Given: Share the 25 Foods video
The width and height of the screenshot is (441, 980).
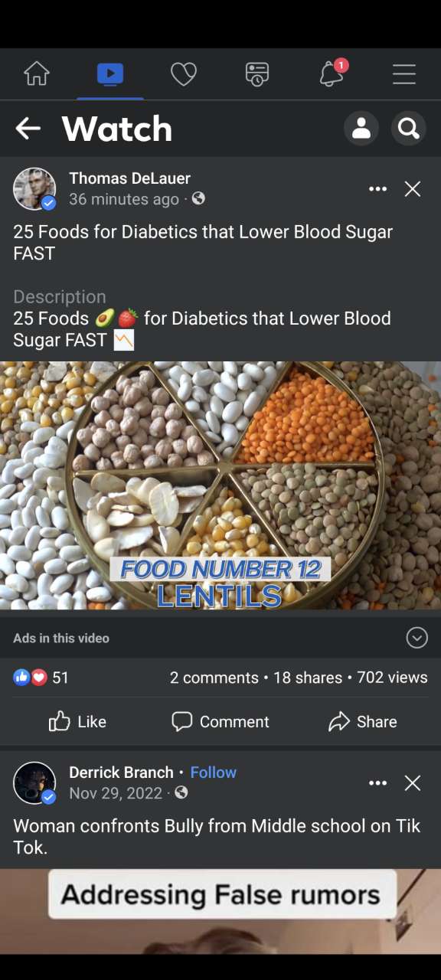Looking at the screenshot, I should click(x=363, y=721).
